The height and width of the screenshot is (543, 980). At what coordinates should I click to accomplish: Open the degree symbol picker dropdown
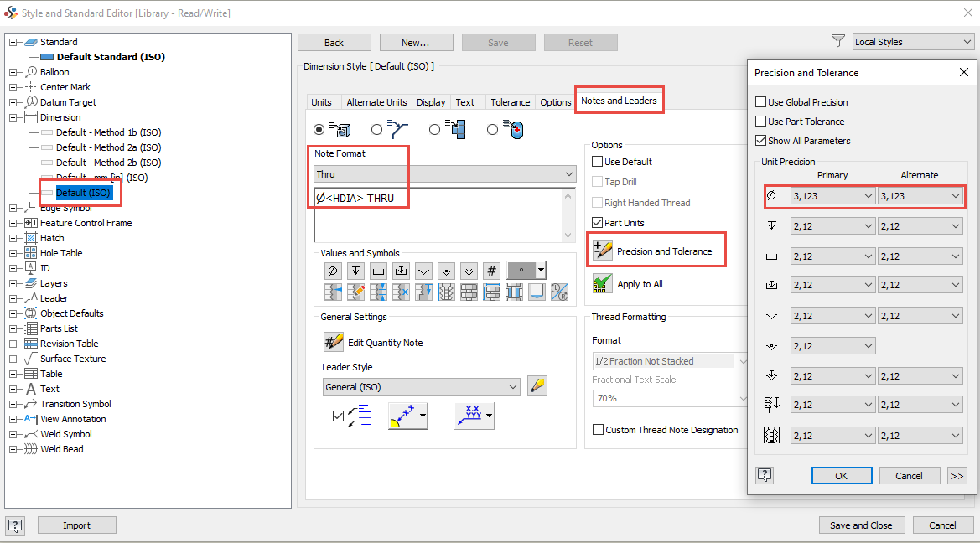coord(542,271)
